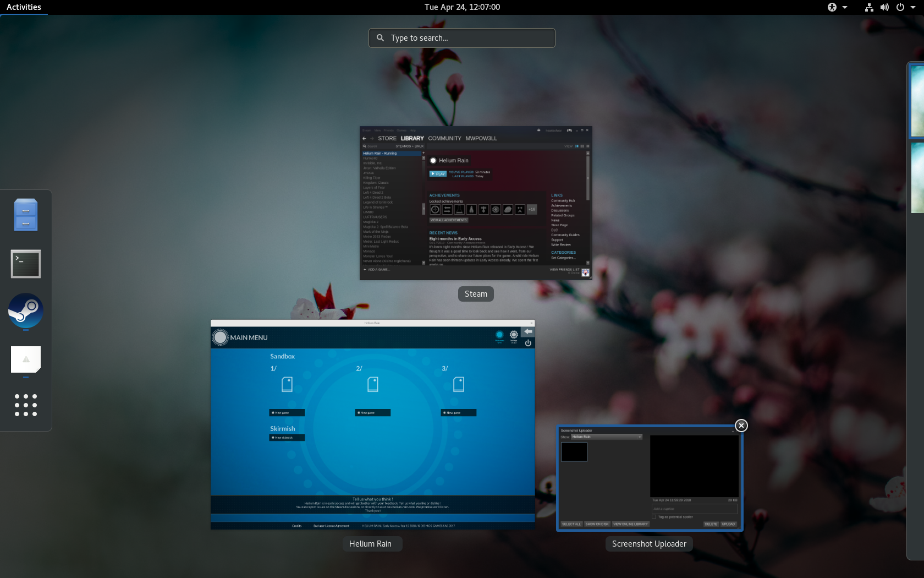The image size is (924, 578).
Task: Open the network status icon
Action: (x=869, y=7)
